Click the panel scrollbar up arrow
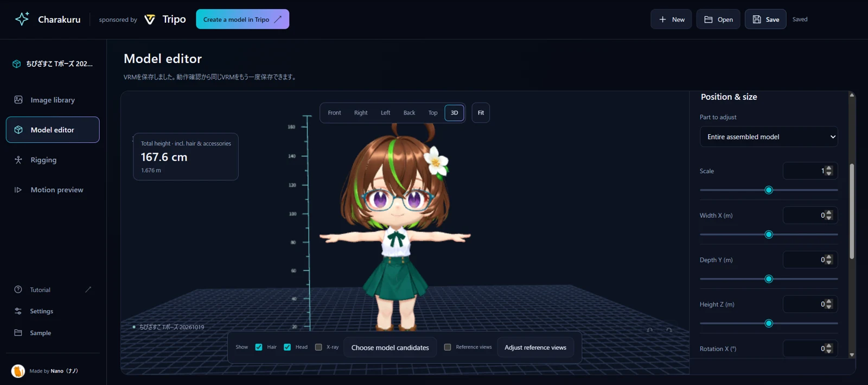This screenshot has width=868, height=385. (x=852, y=95)
